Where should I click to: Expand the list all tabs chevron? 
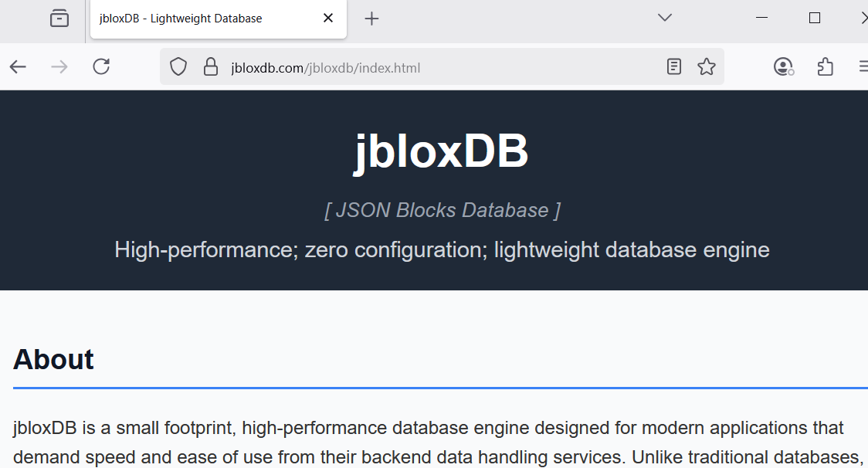(x=665, y=18)
